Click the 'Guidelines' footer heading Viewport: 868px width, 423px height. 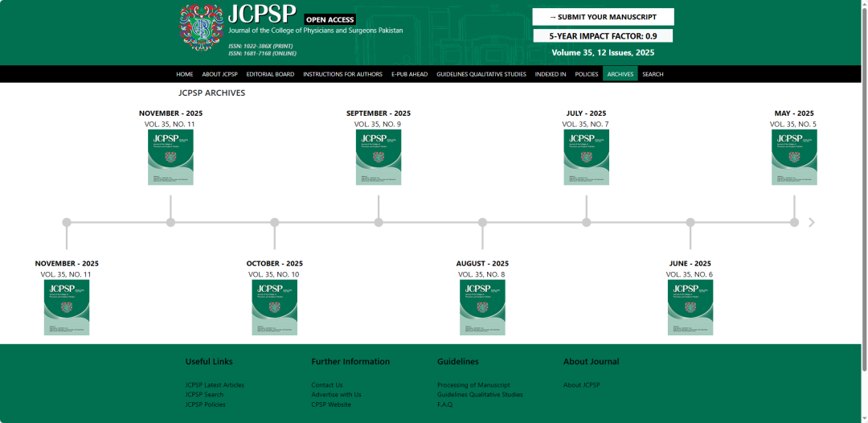[x=458, y=362]
